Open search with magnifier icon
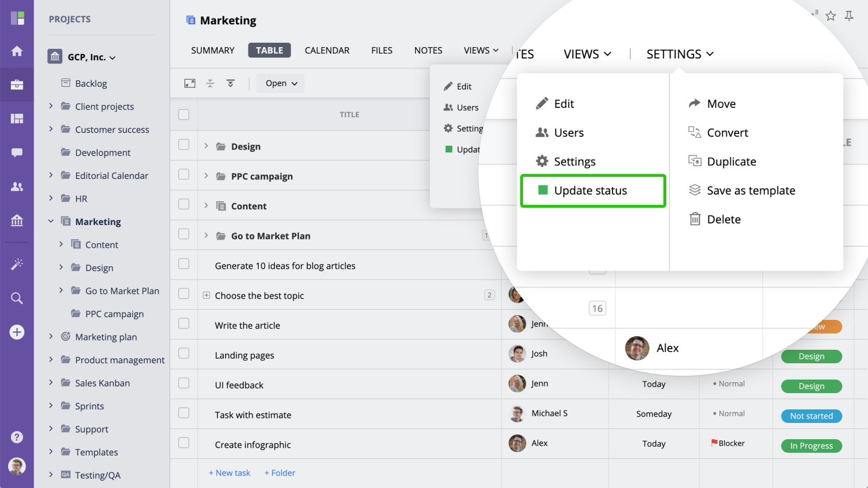This screenshot has height=488, width=868. (x=17, y=298)
